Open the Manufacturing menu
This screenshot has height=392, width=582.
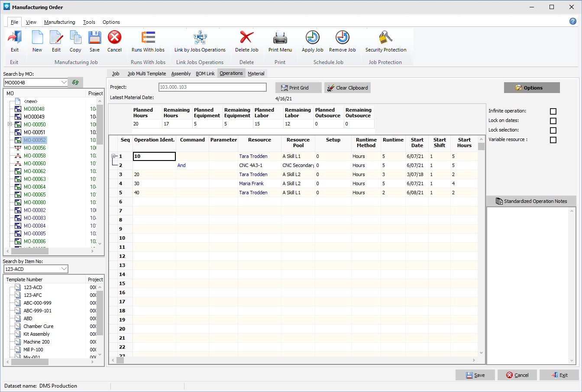(x=59, y=22)
